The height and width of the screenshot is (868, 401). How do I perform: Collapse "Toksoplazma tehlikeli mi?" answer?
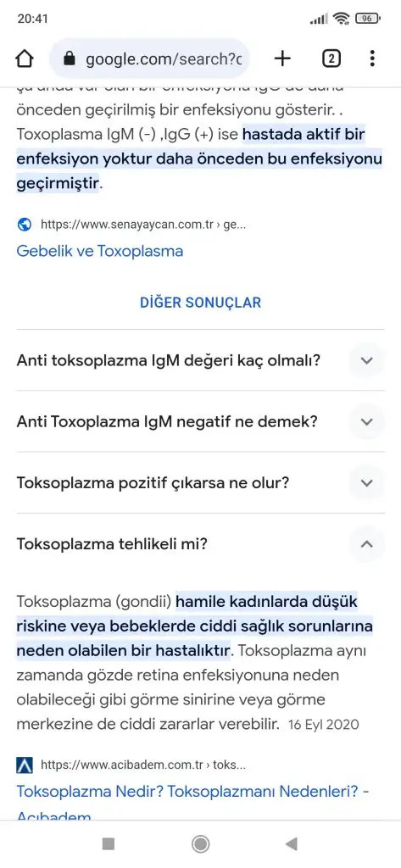click(200, 544)
